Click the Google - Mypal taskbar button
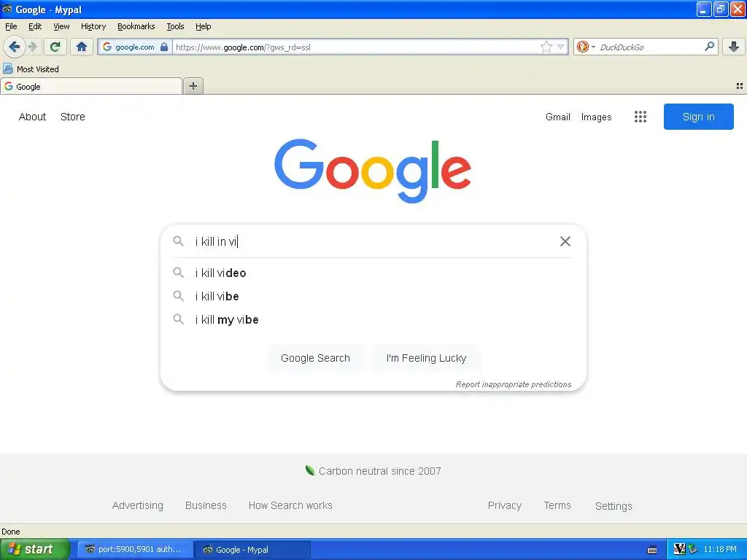This screenshot has height=560, width=747. coord(252,550)
